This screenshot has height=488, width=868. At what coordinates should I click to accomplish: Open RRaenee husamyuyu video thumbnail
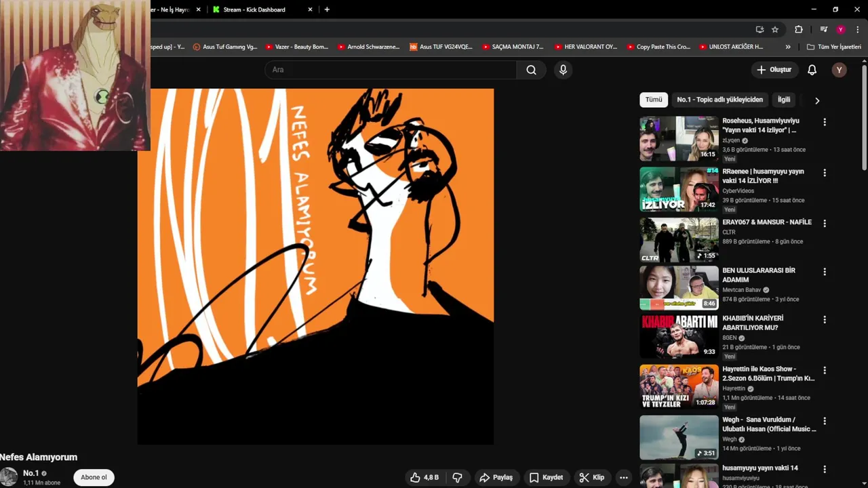tap(679, 189)
